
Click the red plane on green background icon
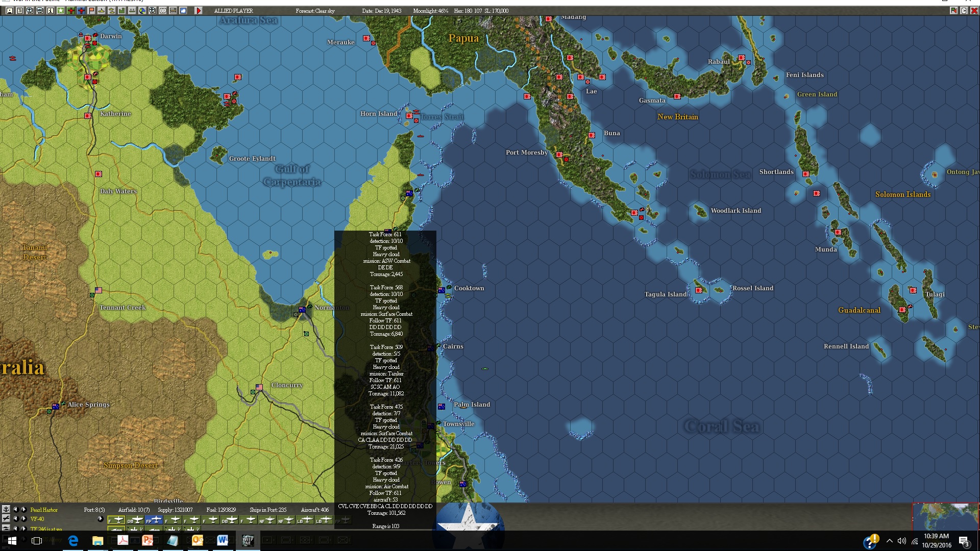click(x=71, y=10)
